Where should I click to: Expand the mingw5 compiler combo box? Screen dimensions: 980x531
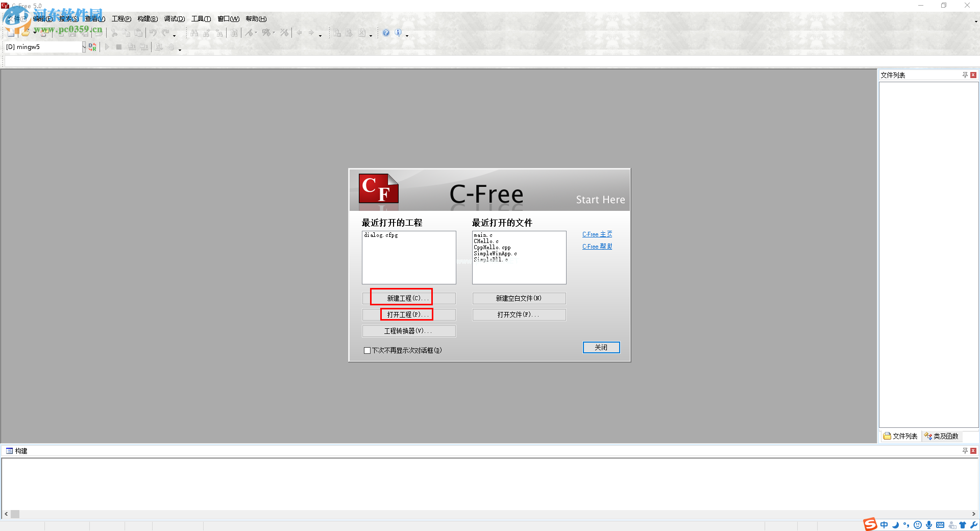pos(84,47)
